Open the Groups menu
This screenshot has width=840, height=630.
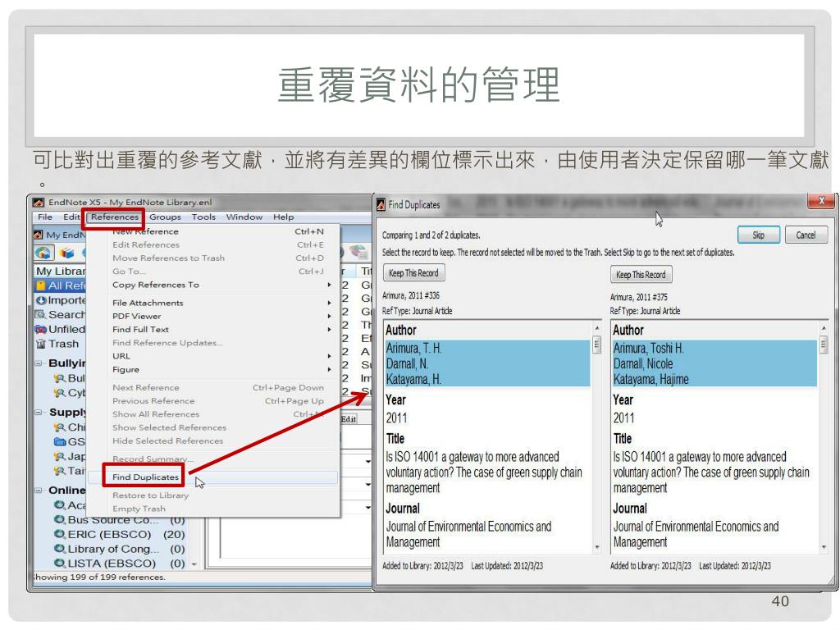coord(165,217)
